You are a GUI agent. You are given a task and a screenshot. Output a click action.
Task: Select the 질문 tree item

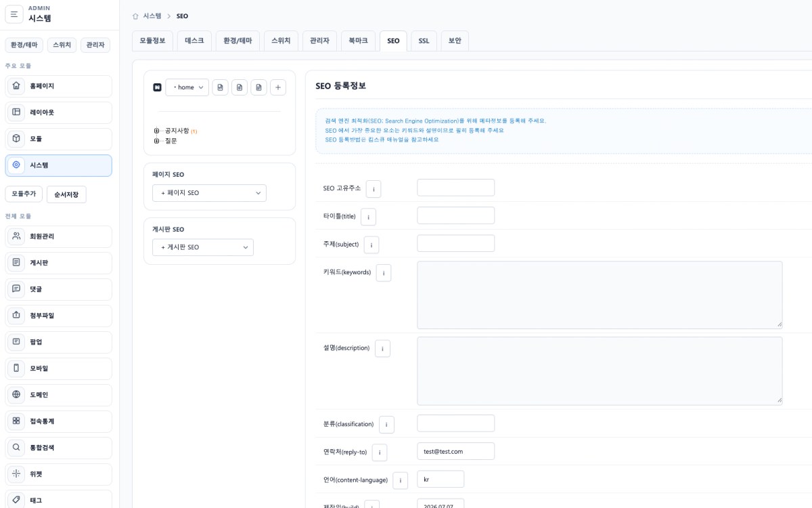pyautogui.click(x=171, y=141)
